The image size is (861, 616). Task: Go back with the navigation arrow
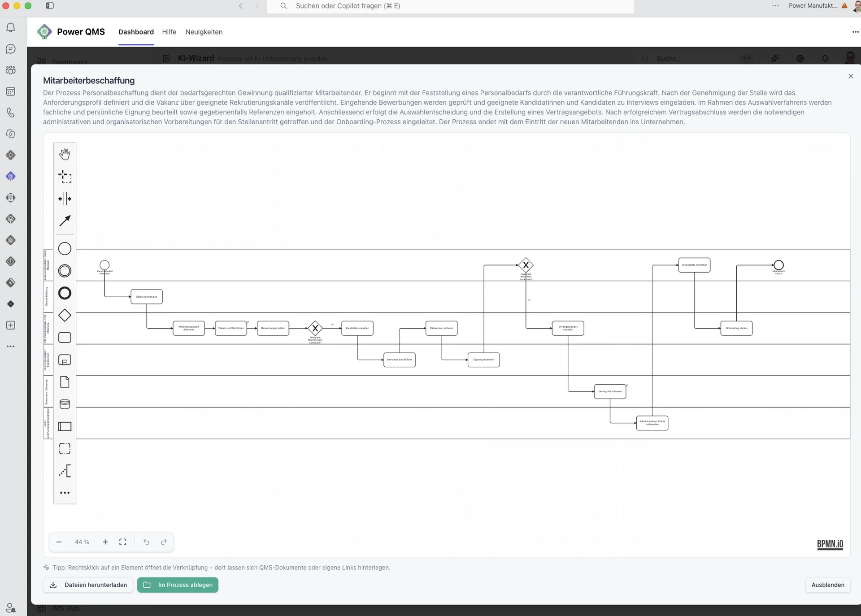click(x=241, y=6)
